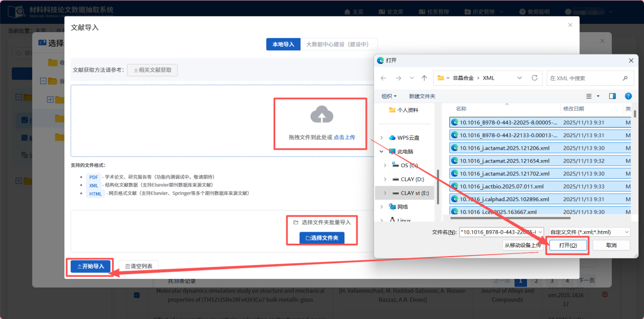Expand the CLAY (D:) drive node

point(385,179)
